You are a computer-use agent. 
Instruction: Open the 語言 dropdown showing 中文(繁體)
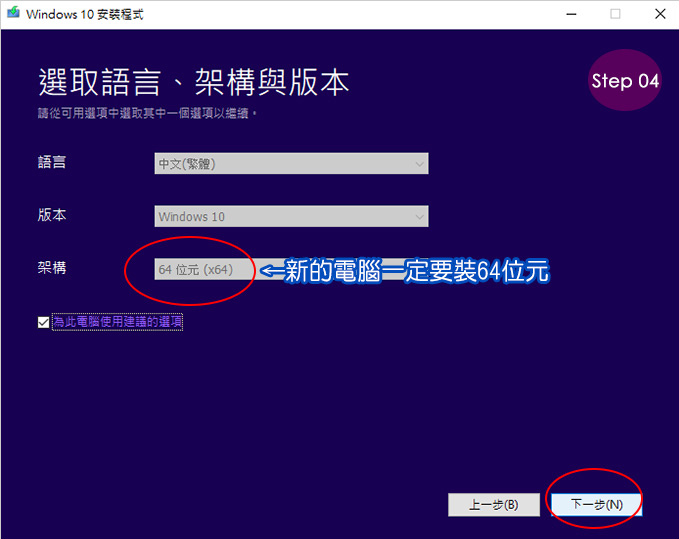pyautogui.click(x=291, y=164)
